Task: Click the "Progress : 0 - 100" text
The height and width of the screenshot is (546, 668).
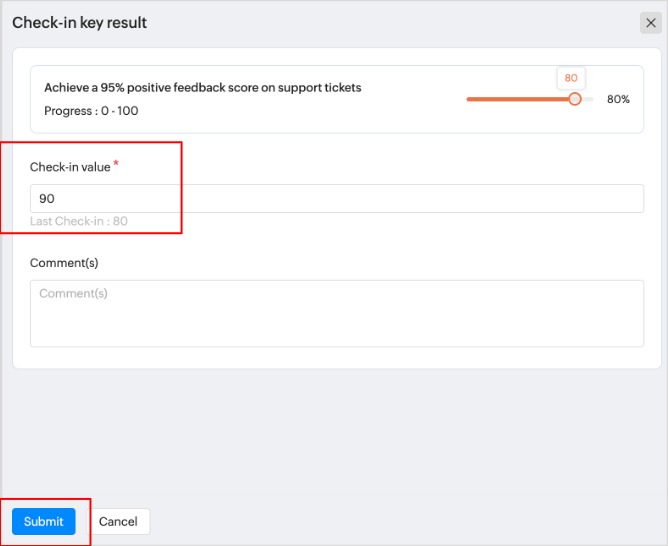Action: pyautogui.click(x=92, y=111)
